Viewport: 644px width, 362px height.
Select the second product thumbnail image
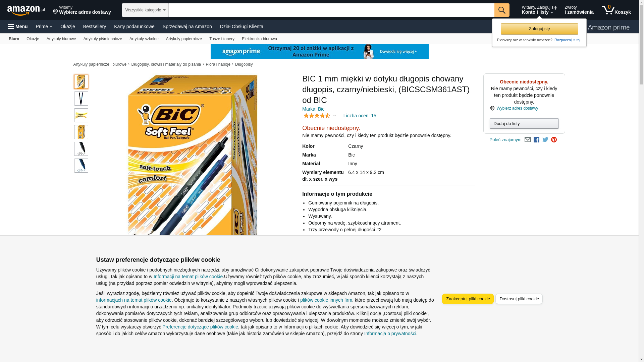point(81,99)
